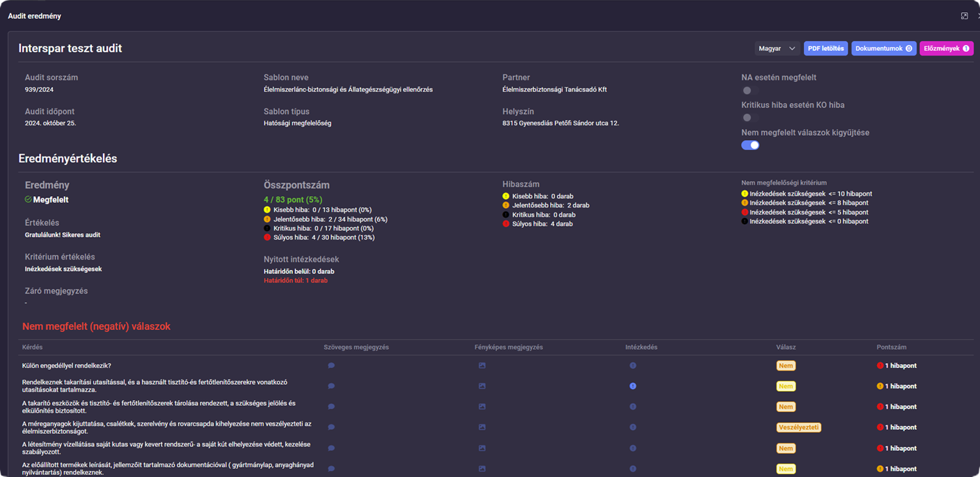980x477 pixels.
Task: Click the 'Interspar teszt audit' title
Action: [x=70, y=48]
